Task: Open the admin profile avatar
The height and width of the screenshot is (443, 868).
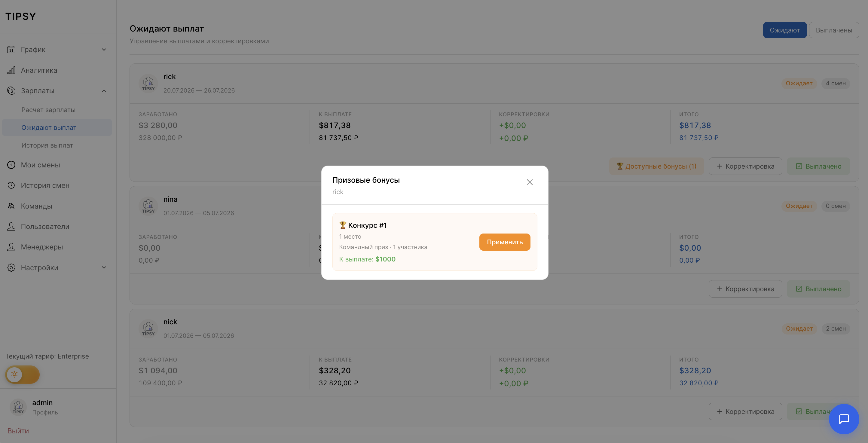Action: point(18,407)
